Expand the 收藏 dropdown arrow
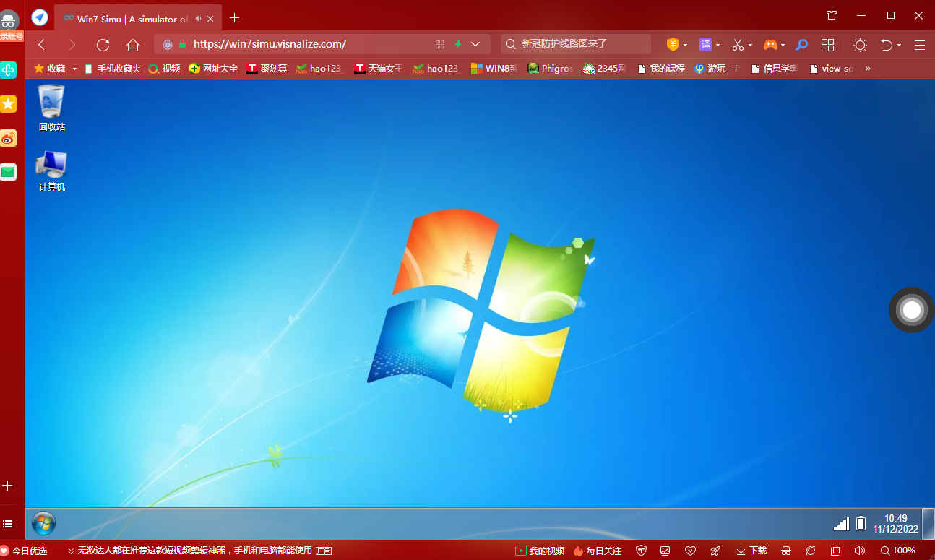Viewport: 935px width, 560px height. (74, 69)
